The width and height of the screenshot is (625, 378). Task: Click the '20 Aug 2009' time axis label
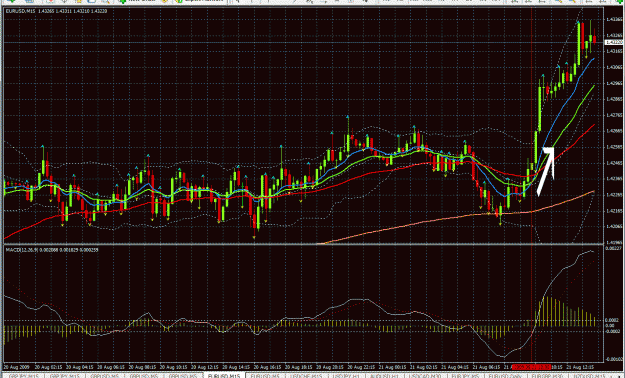17,366
